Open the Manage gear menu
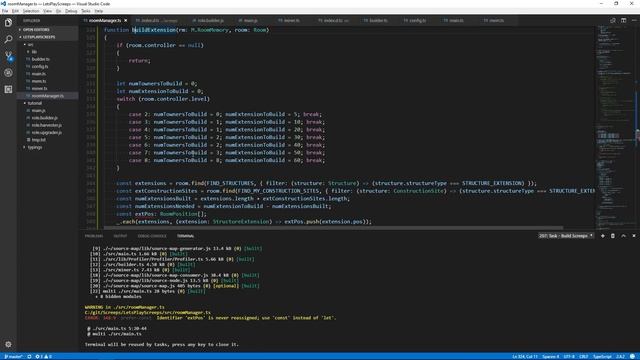This screenshot has height=360, width=640. (8, 344)
